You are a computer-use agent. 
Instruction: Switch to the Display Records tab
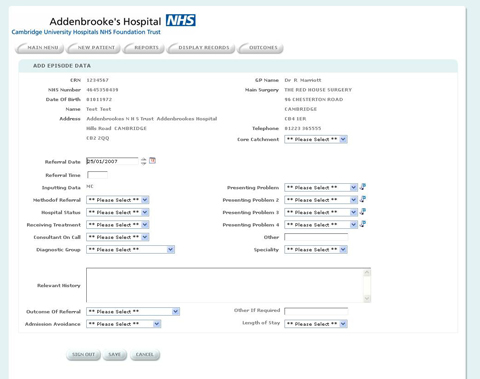pyautogui.click(x=201, y=48)
